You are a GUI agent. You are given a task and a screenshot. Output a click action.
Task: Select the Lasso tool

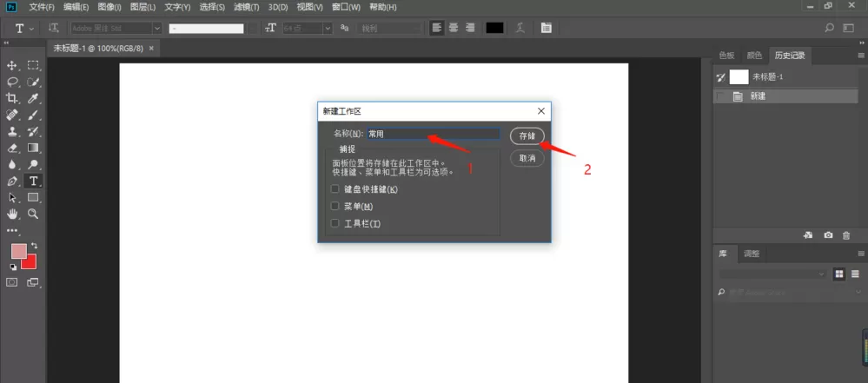11,82
